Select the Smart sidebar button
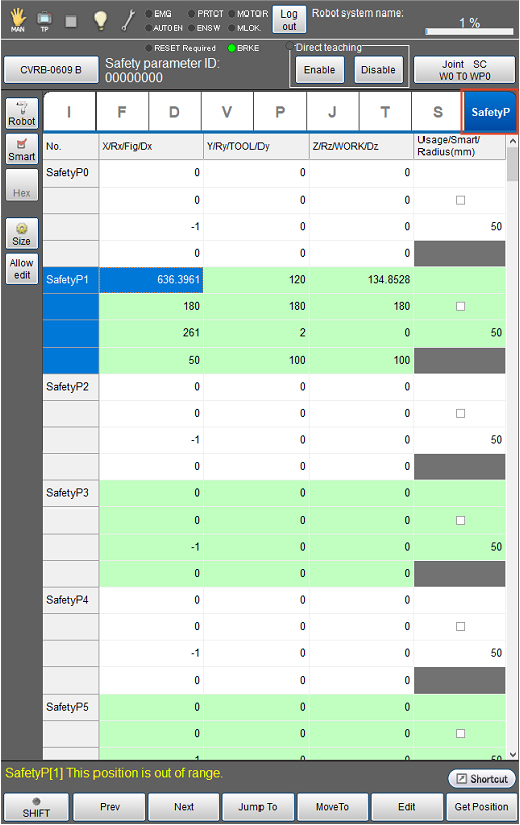This screenshot has width=520, height=825. tap(22, 148)
